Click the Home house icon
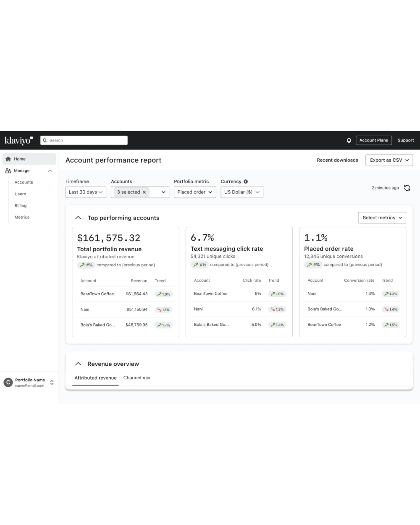Screen dimensions: 420x525 coord(8,159)
